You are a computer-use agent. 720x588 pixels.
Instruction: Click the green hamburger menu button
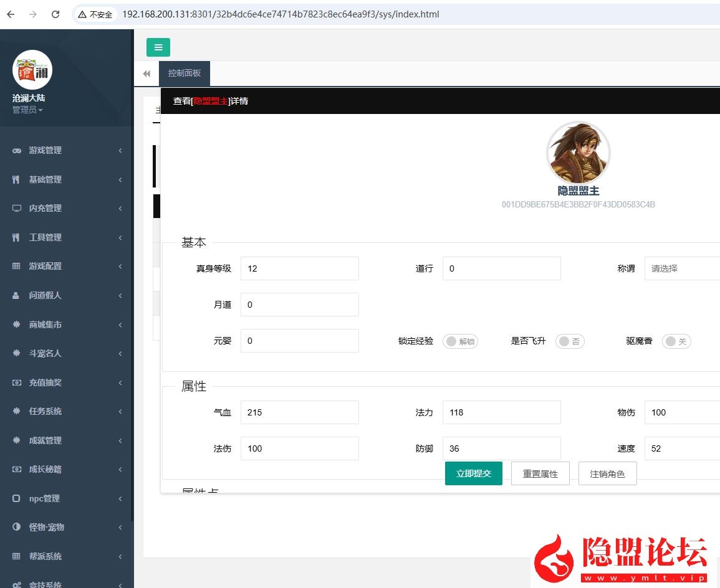158,47
